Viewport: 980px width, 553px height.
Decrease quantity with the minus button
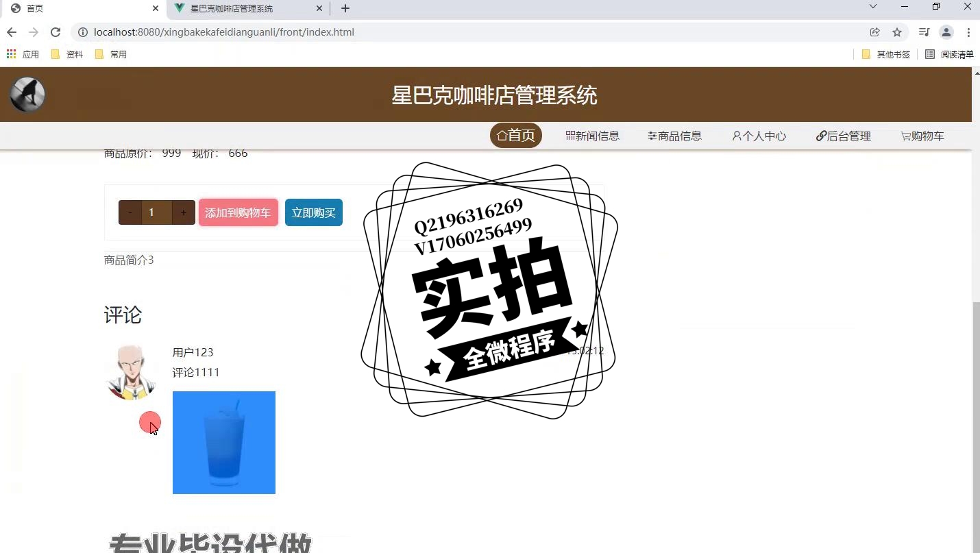130,212
